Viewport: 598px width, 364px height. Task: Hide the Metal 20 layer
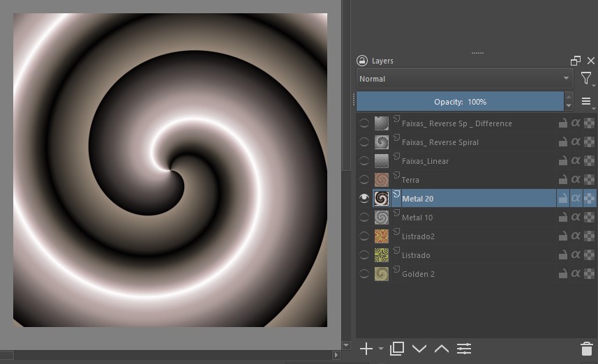click(364, 199)
